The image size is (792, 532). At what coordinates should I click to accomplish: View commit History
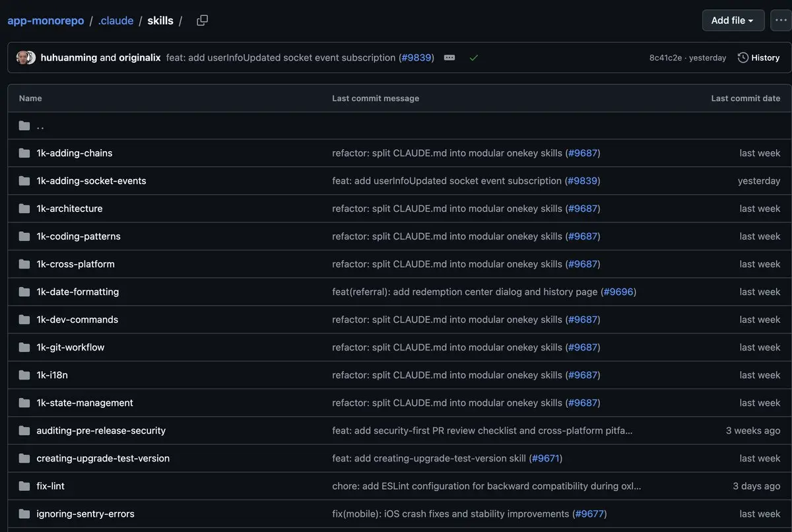click(758, 58)
